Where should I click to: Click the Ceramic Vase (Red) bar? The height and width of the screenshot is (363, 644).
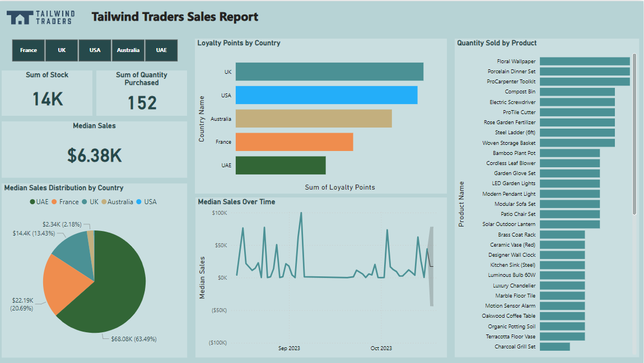[562, 245]
